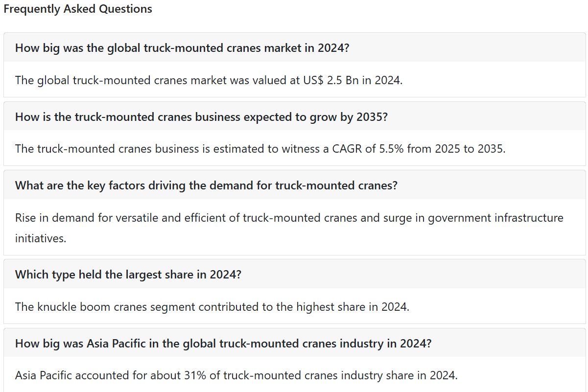
Task: Click the word 'initiatives.' on the wrapped line
Action: [41, 239]
